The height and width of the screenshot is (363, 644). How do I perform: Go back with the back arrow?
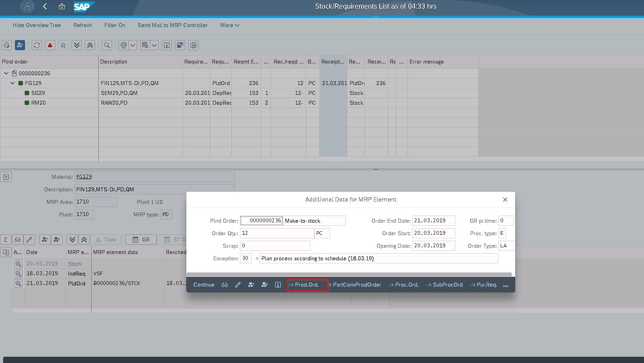tap(45, 6)
